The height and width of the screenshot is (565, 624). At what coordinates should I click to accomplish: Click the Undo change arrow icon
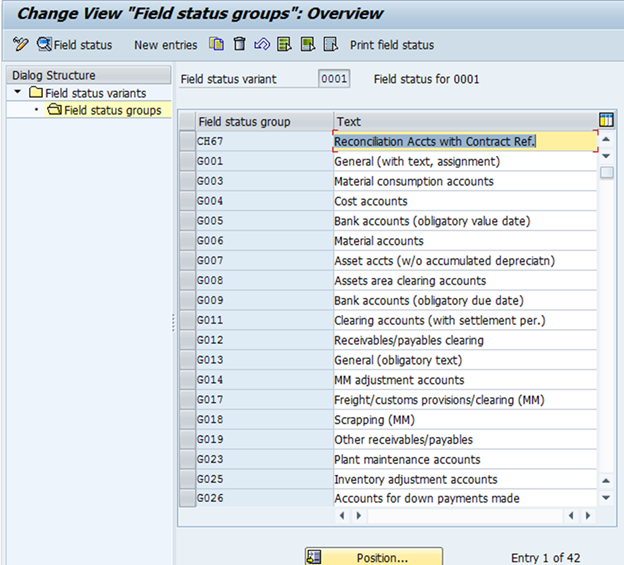[x=262, y=44]
